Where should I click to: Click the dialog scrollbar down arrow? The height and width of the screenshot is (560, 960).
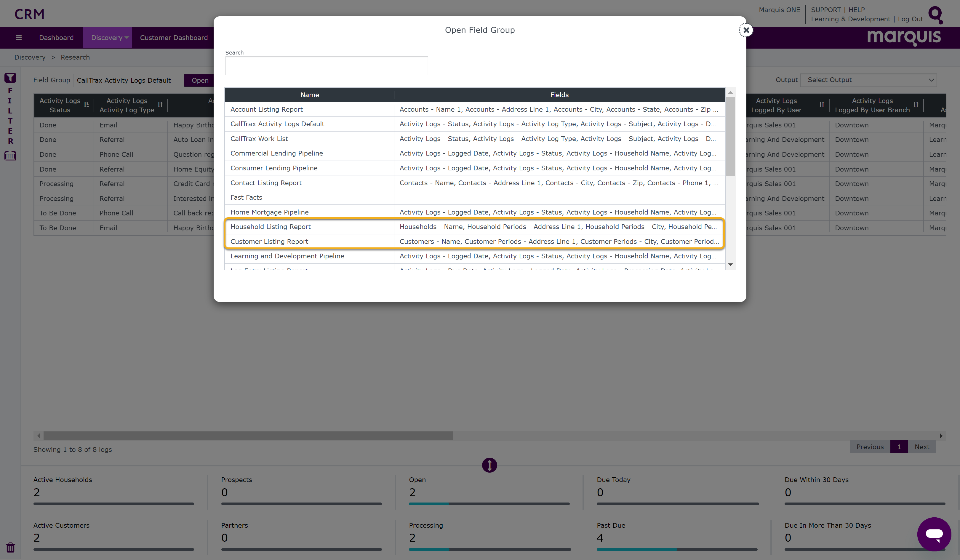(x=730, y=264)
